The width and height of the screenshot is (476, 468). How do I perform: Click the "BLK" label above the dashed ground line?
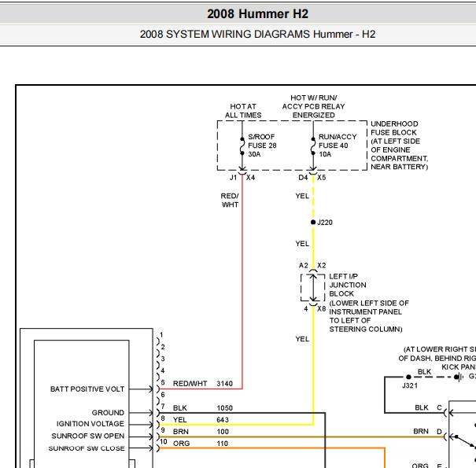[424, 372]
